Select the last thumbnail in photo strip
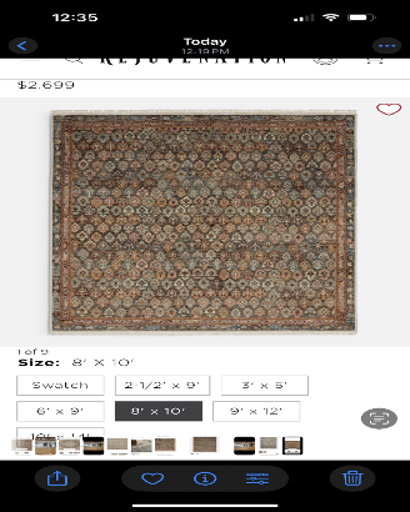 click(292, 446)
